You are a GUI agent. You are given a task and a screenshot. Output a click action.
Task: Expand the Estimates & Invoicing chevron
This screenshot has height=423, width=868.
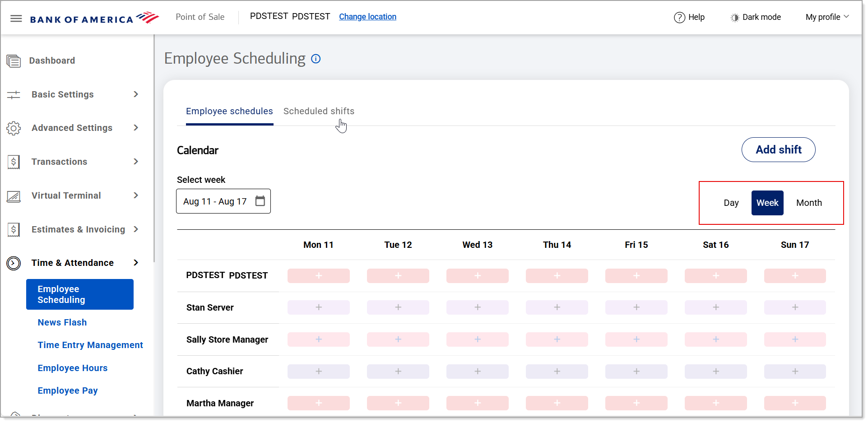pyautogui.click(x=136, y=229)
